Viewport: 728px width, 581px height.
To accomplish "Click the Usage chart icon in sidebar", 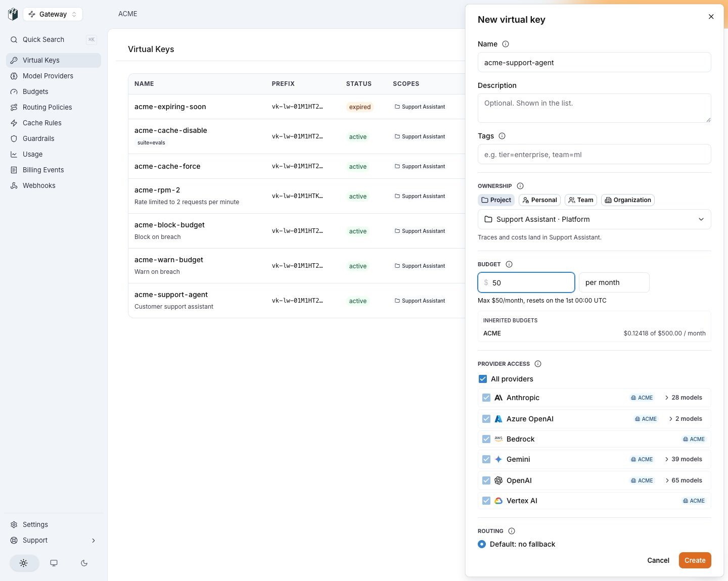I will 14,154.
